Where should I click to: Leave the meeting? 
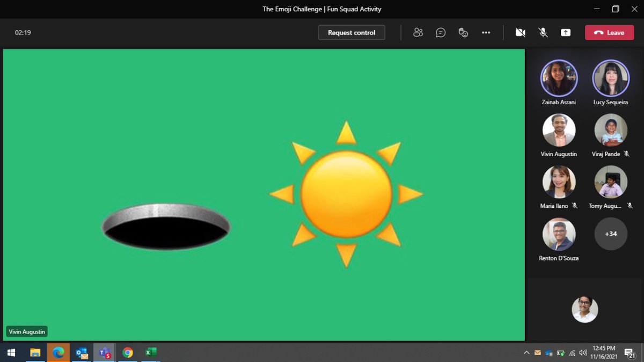pyautogui.click(x=610, y=33)
